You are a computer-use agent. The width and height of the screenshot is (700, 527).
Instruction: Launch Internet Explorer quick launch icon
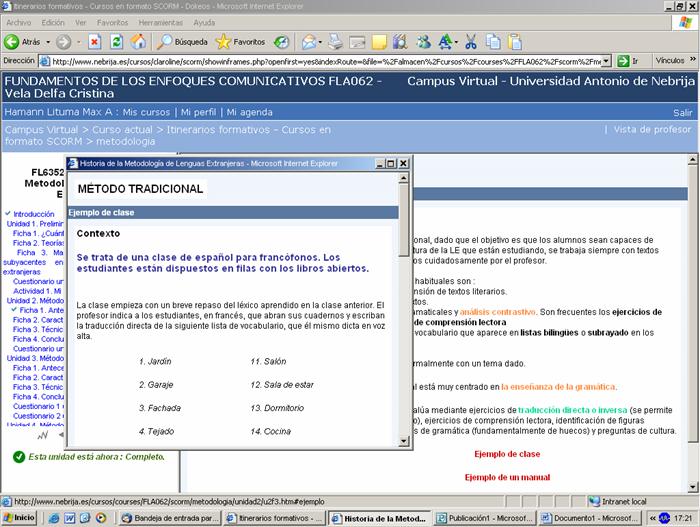point(54,518)
